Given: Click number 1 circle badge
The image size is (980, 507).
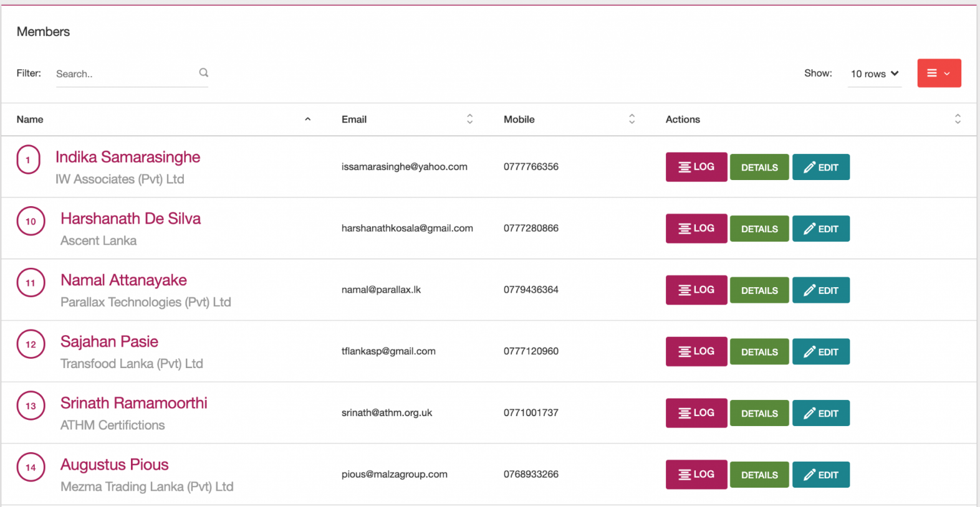Looking at the screenshot, I should [28, 159].
